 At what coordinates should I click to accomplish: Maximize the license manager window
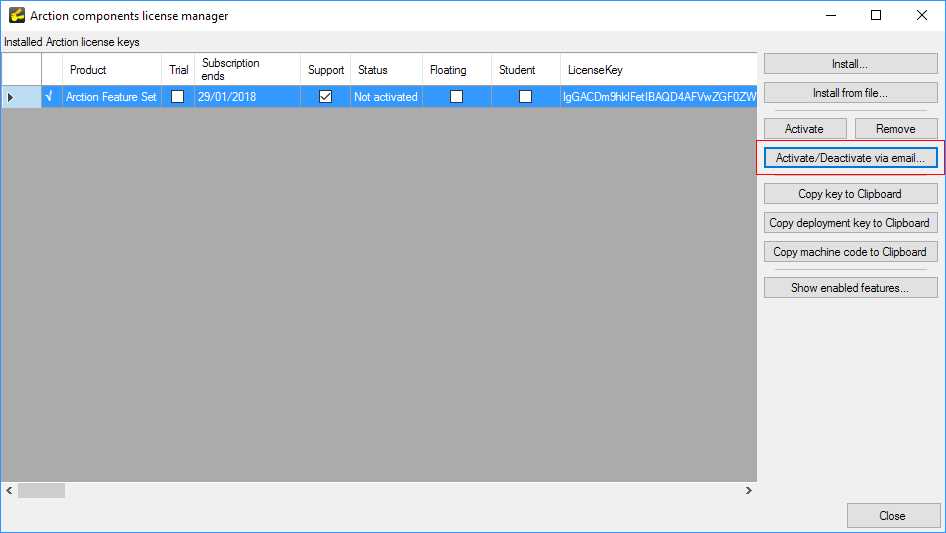coord(876,15)
